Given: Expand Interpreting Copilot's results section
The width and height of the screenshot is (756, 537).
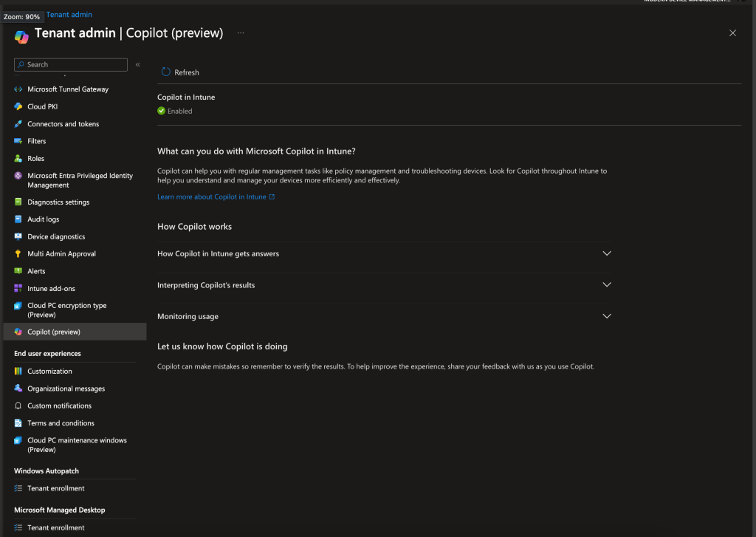Looking at the screenshot, I should pyautogui.click(x=607, y=285).
